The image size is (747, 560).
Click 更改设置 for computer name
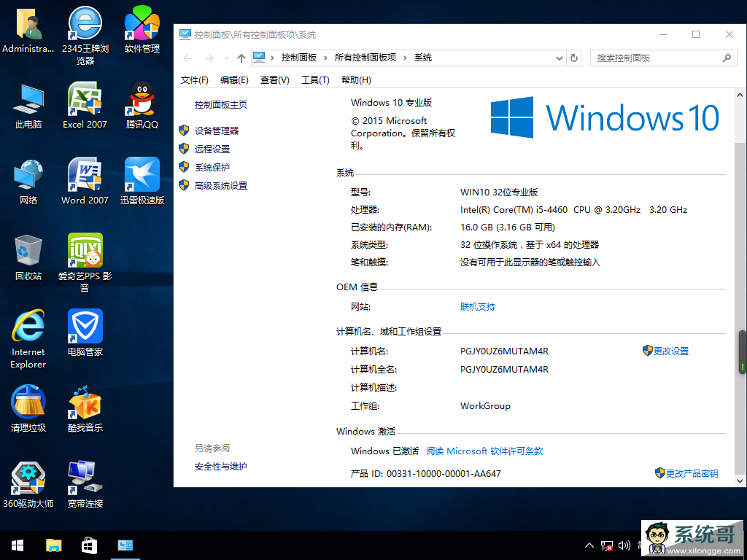pyautogui.click(x=671, y=351)
